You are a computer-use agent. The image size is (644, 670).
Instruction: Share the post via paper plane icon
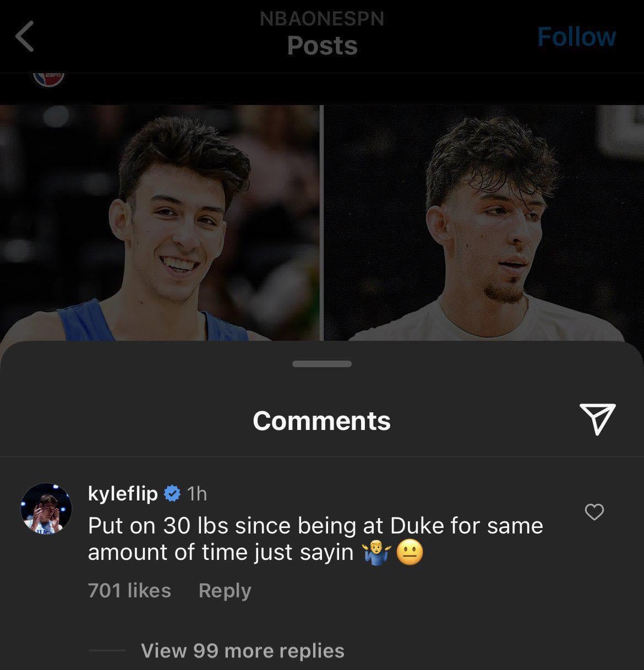pyautogui.click(x=597, y=419)
